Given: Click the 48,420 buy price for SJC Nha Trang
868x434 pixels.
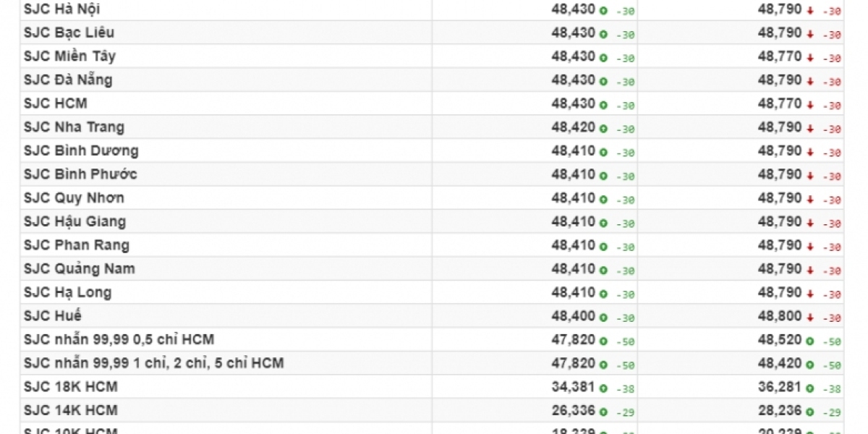Looking at the screenshot, I should click(573, 127).
